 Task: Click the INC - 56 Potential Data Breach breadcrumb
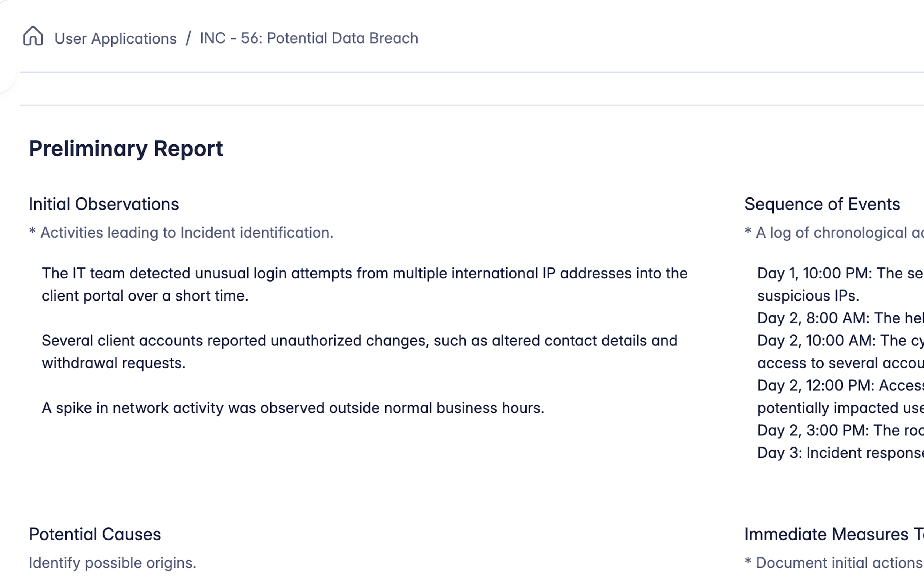(x=309, y=38)
